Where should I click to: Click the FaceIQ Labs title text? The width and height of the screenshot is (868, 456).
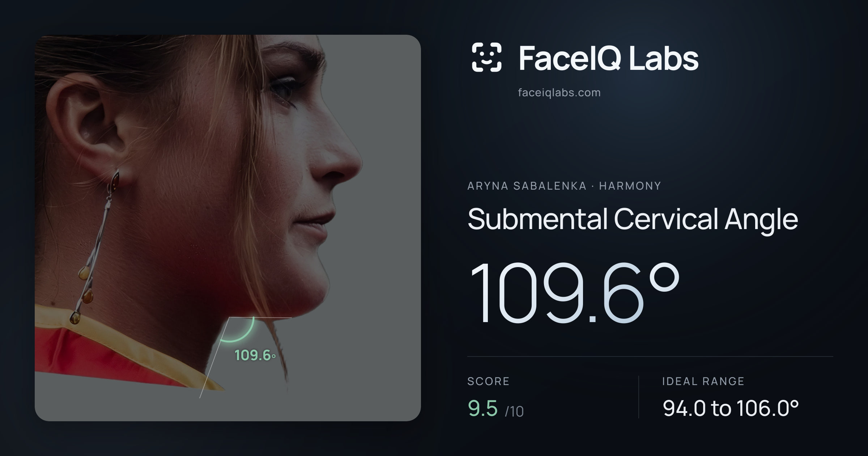[608, 58]
